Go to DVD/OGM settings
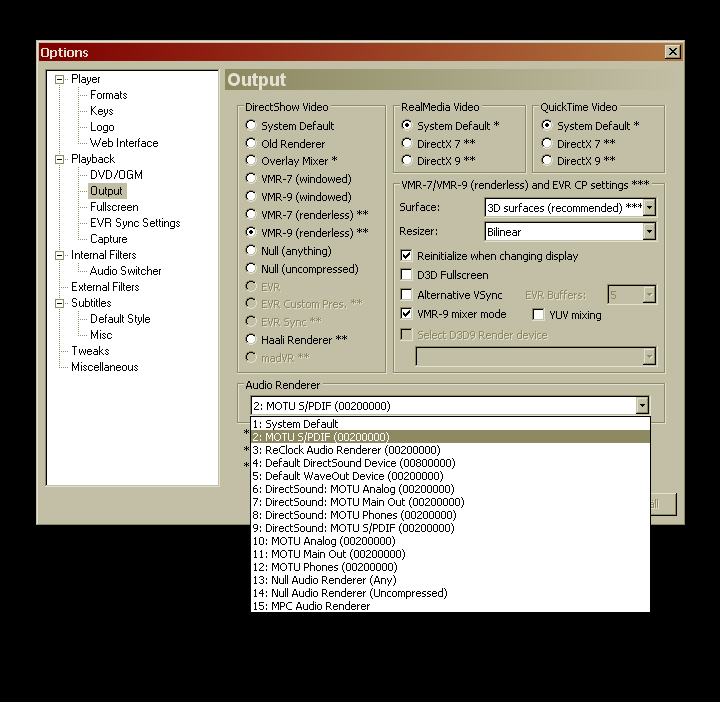The width and height of the screenshot is (720, 702). (116, 175)
